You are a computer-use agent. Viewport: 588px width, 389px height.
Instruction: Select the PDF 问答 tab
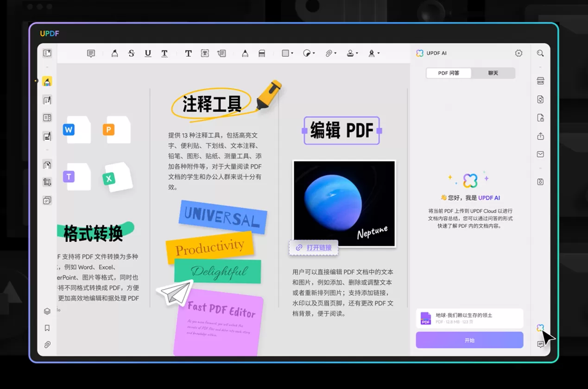pyautogui.click(x=448, y=73)
